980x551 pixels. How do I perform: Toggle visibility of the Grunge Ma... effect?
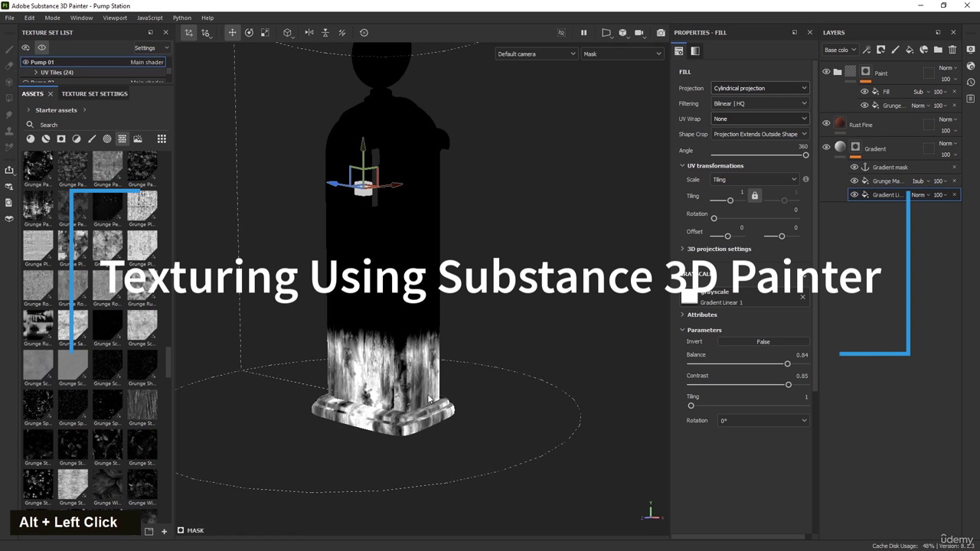click(854, 181)
